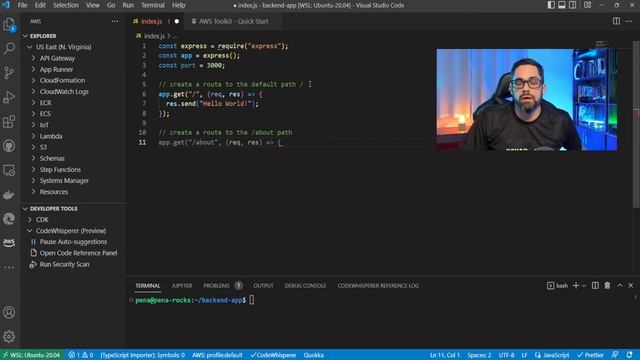This screenshot has height=360, width=640.
Task: Click the editor minimap
Action: (601, 44)
